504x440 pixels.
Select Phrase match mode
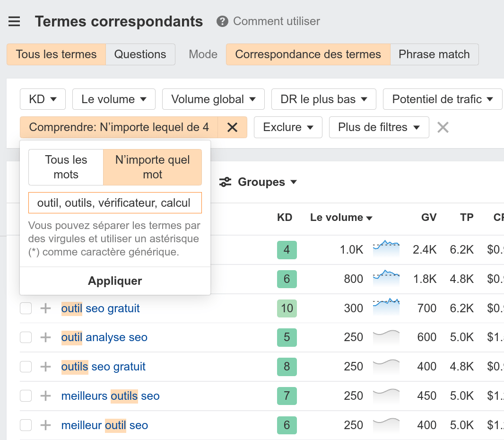pos(434,54)
